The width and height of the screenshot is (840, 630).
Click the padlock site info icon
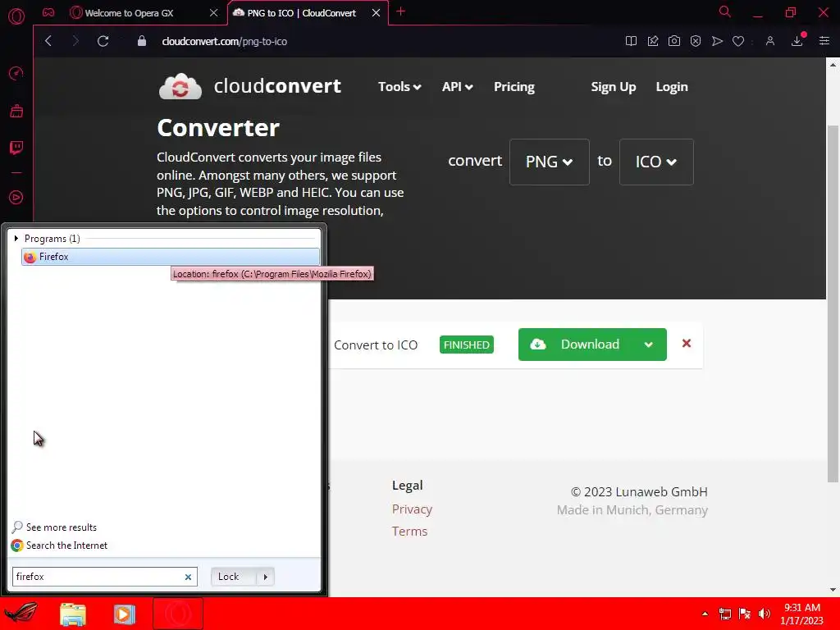pyautogui.click(x=142, y=41)
